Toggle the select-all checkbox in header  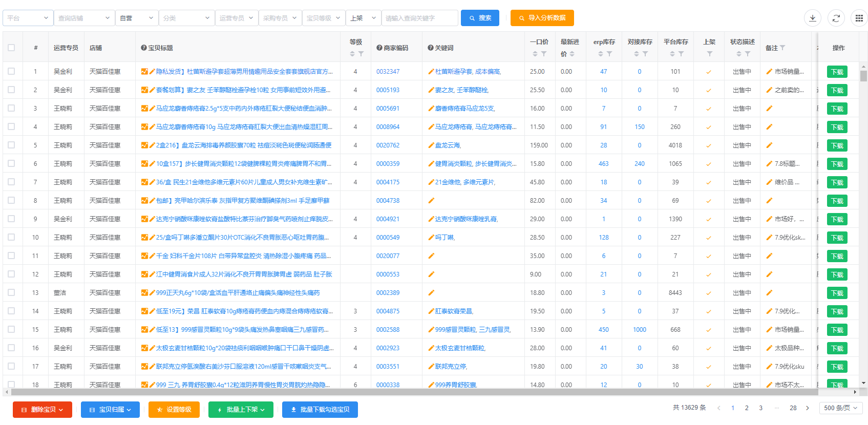click(x=11, y=48)
